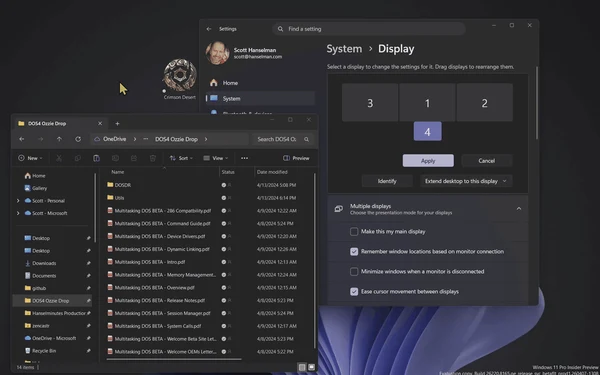This screenshot has width=600, height=375.
Task: Select Multitasking DOS BETA - System Calls.pdf
Action: point(158,326)
